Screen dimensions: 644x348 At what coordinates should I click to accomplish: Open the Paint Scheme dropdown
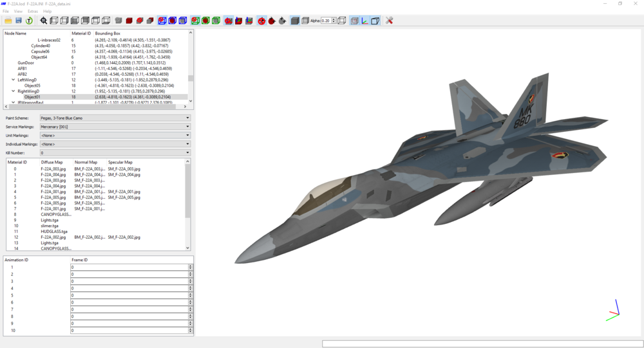point(115,118)
